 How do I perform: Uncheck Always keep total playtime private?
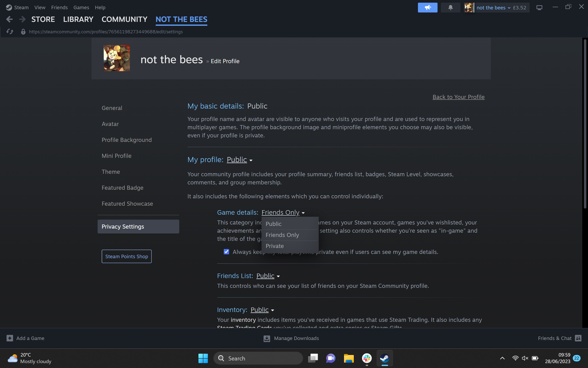[x=226, y=252]
